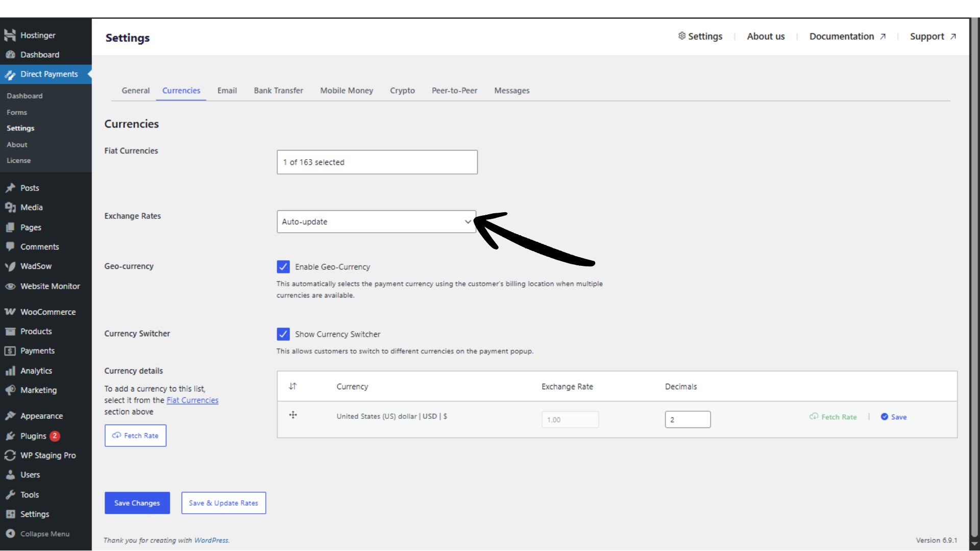Screen dimensions: 980x551
Task: Open the Exchange Rates Auto-update dropdown
Action: tap(376, 222)
